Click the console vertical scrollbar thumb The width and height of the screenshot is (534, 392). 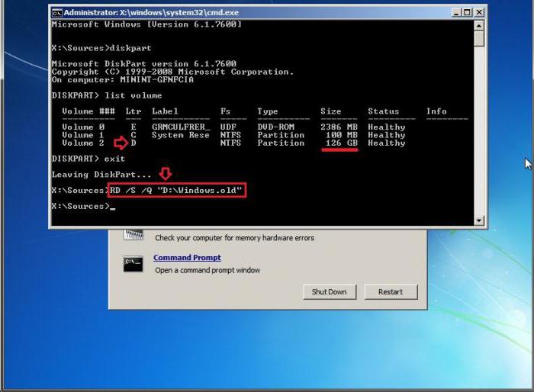coord(479,40)
